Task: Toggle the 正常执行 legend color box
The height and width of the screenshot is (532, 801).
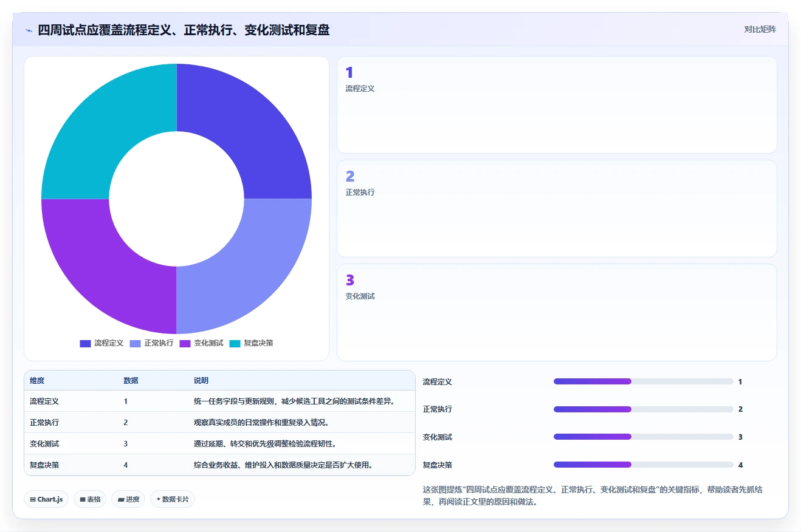Action: tap(135, 343)
